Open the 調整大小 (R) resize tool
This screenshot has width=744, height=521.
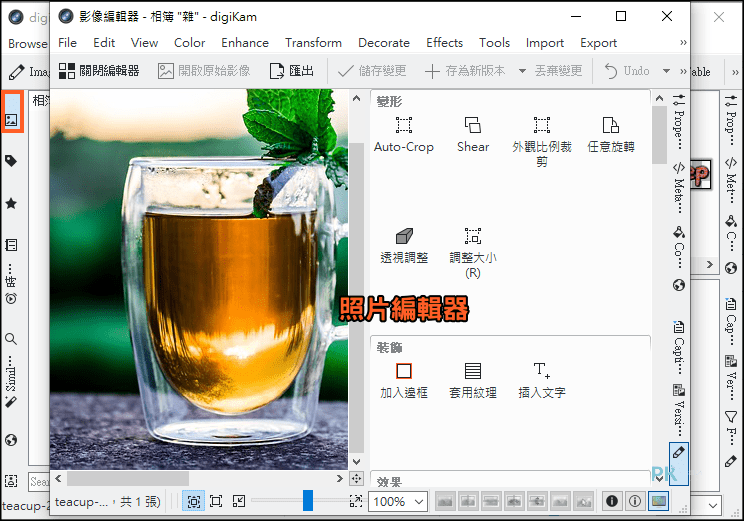(473, 253)
